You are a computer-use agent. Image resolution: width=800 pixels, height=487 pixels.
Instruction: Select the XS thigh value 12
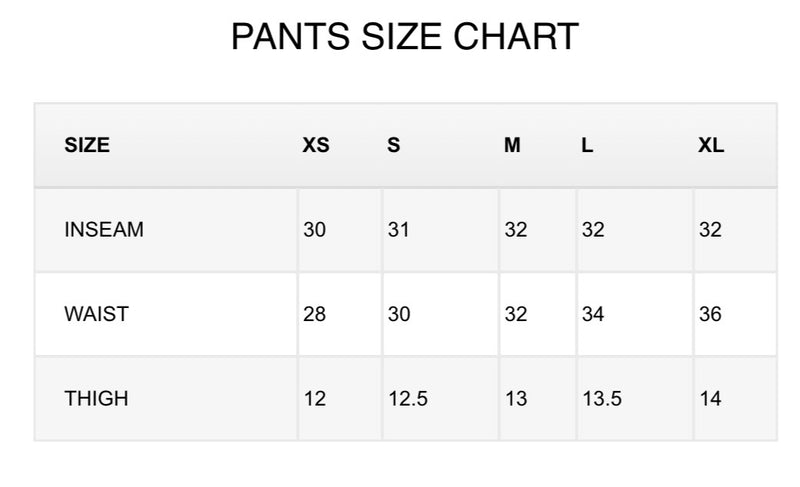pos(315,399)
